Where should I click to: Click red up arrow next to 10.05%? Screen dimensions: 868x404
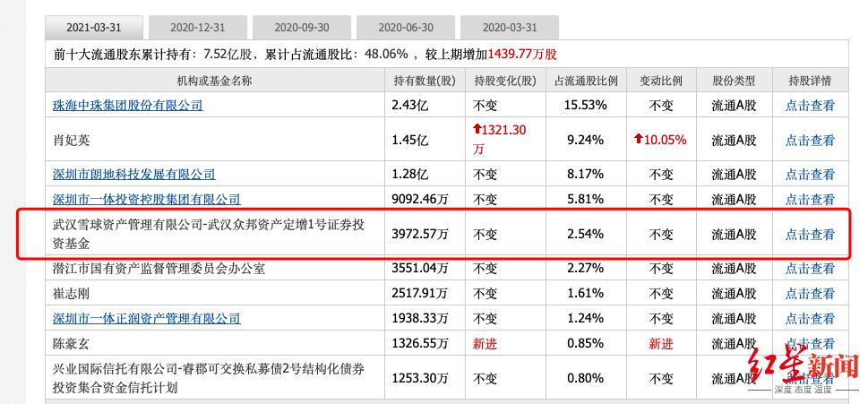point(638,140)
